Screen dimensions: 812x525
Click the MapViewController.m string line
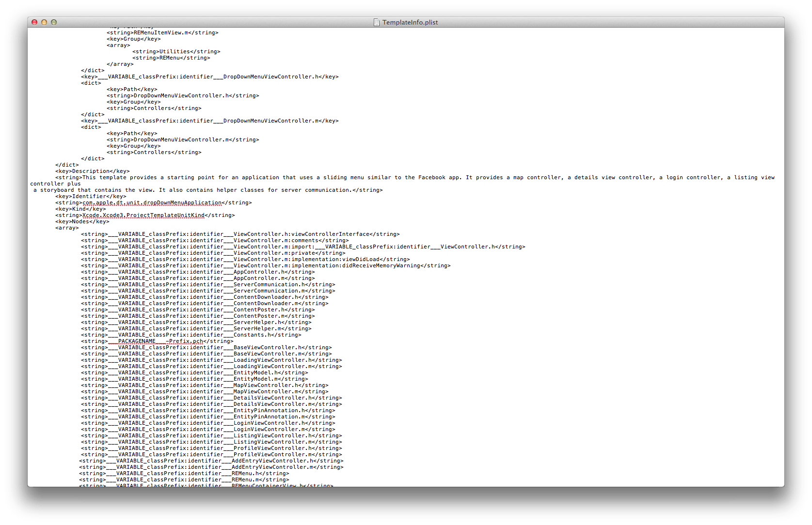click(205, 391)
